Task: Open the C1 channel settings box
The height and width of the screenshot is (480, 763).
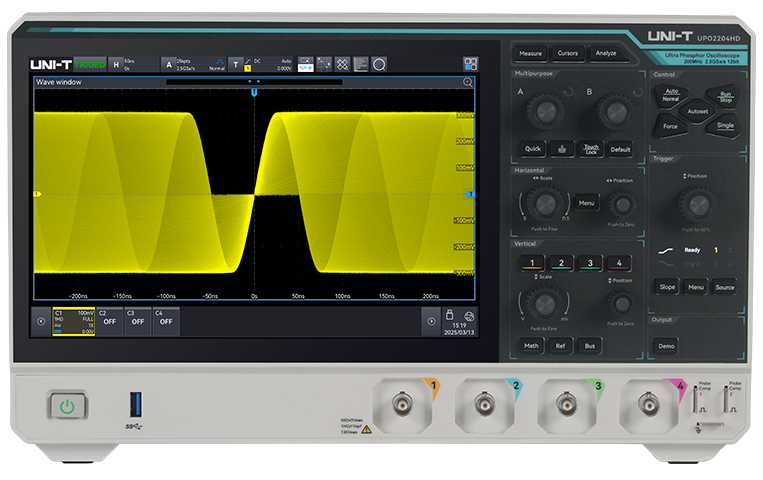Action: pos(73,320)
